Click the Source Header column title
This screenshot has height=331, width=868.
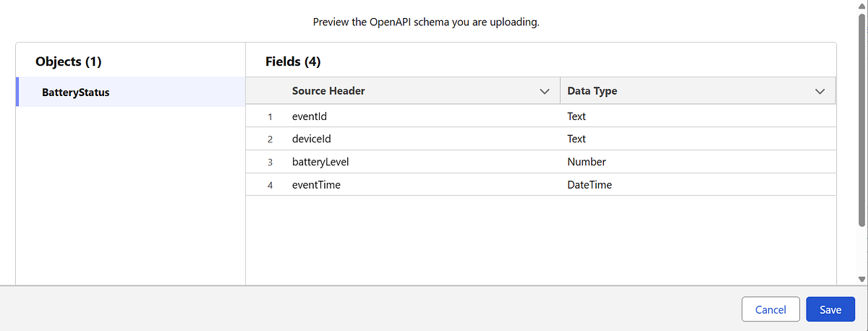[328, 91]
